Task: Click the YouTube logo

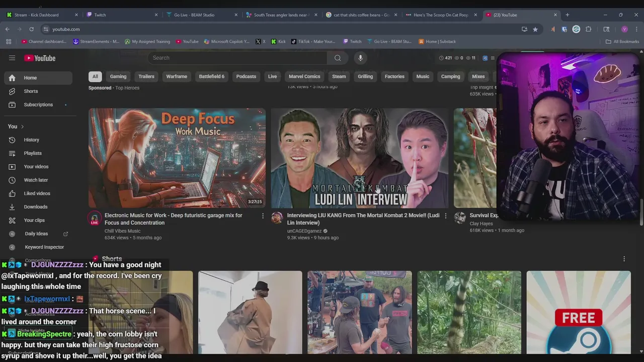Action: [x=40, y=58]
